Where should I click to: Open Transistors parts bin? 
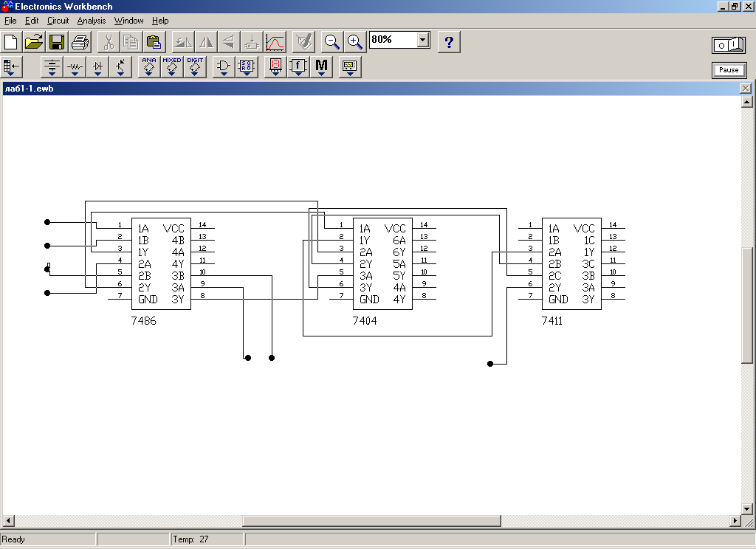[x=120, y=66]
